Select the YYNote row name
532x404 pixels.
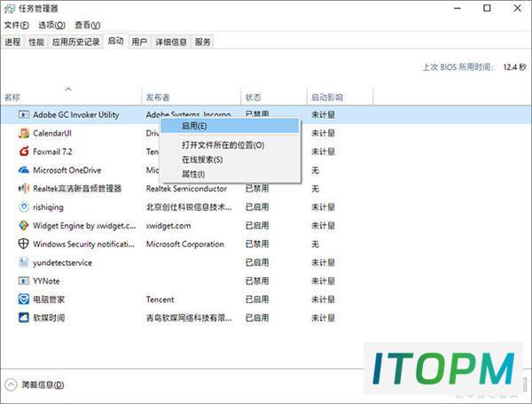[46, 281]
